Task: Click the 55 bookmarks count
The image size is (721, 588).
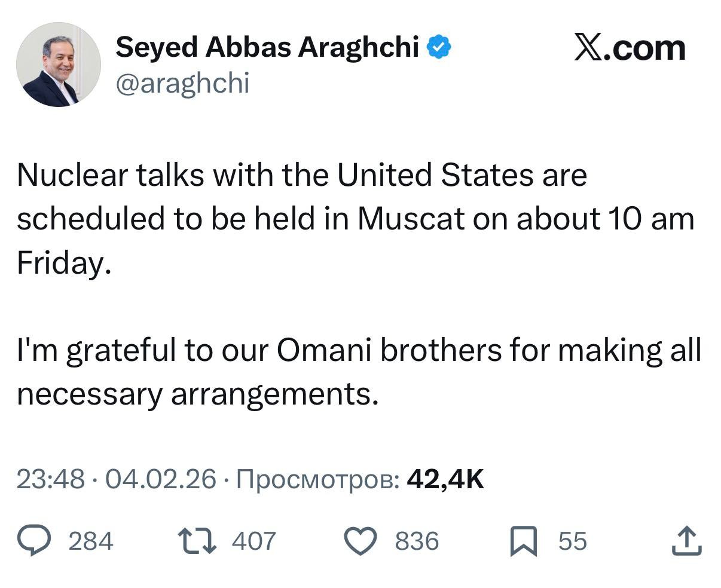Action: point(573,541)
